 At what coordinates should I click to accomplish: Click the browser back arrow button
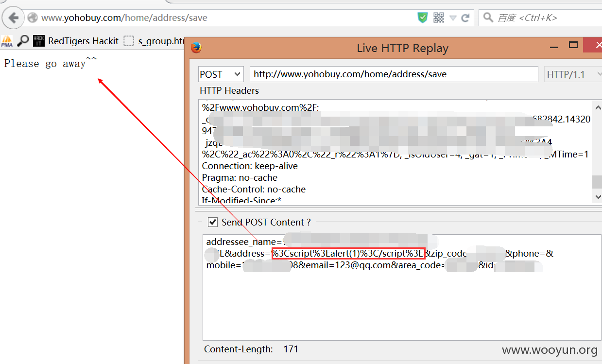coord(13,18)
